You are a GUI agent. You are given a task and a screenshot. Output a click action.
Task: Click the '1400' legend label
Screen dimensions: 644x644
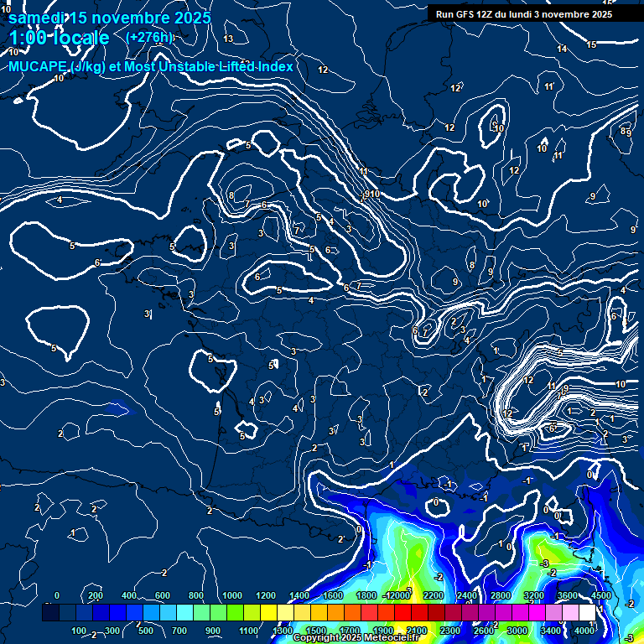click(299, 595)
